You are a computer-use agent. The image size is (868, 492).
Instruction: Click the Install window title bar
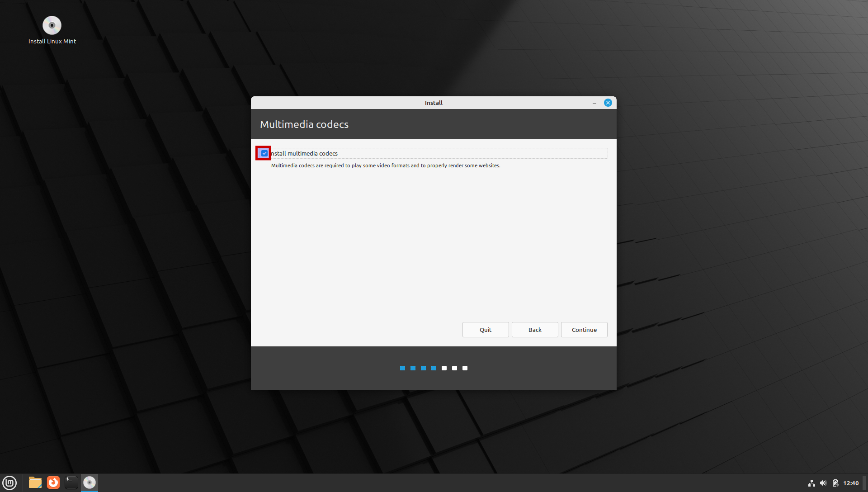434,103
